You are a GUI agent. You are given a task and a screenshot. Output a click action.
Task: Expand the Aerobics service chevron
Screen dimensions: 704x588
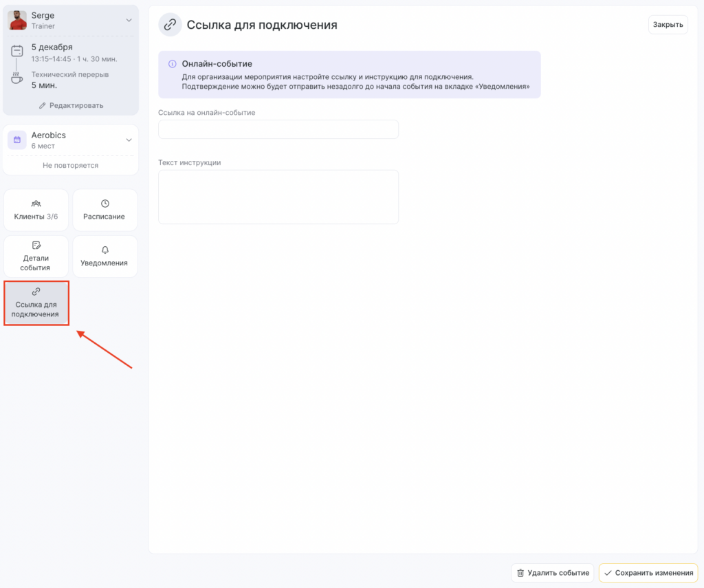(x=129, y=140)
